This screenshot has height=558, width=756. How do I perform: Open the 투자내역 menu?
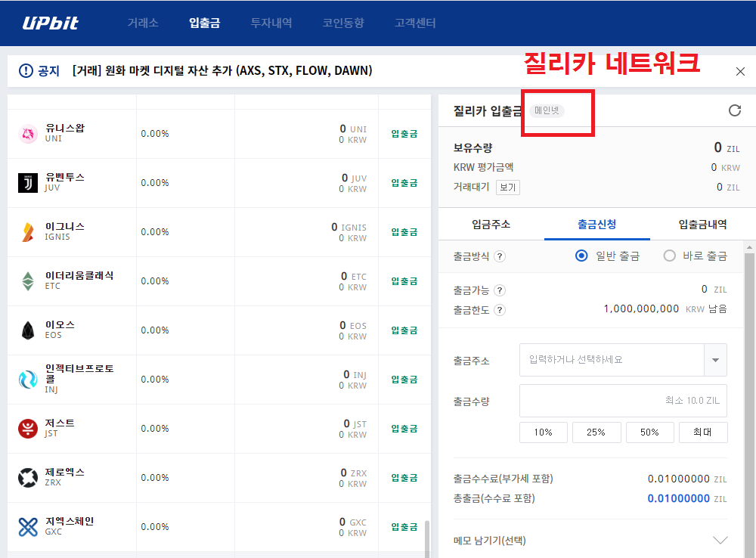pos(271,23)
